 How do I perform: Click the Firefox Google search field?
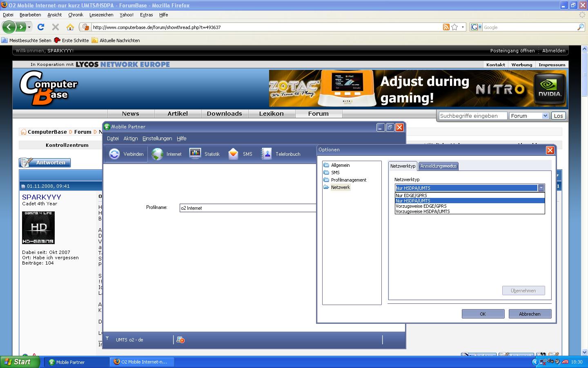pos(530,27)
